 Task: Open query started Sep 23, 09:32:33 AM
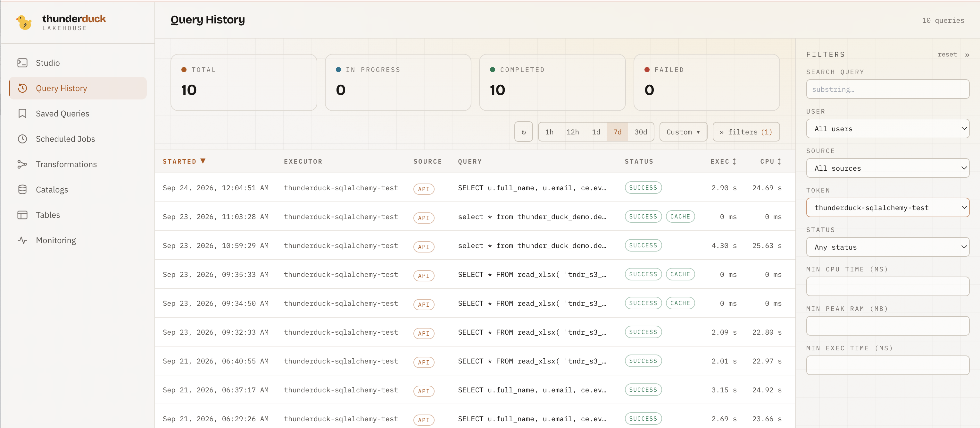475,332
